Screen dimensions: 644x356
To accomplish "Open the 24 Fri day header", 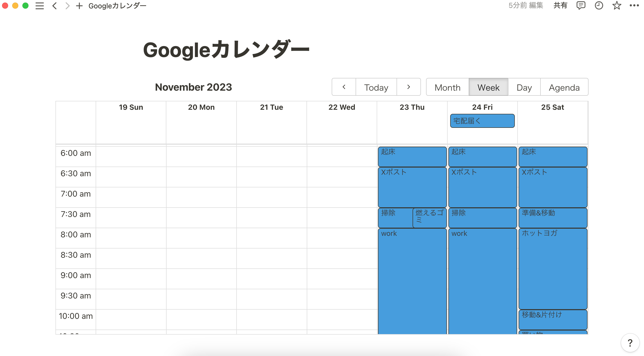I will [482, 107].
